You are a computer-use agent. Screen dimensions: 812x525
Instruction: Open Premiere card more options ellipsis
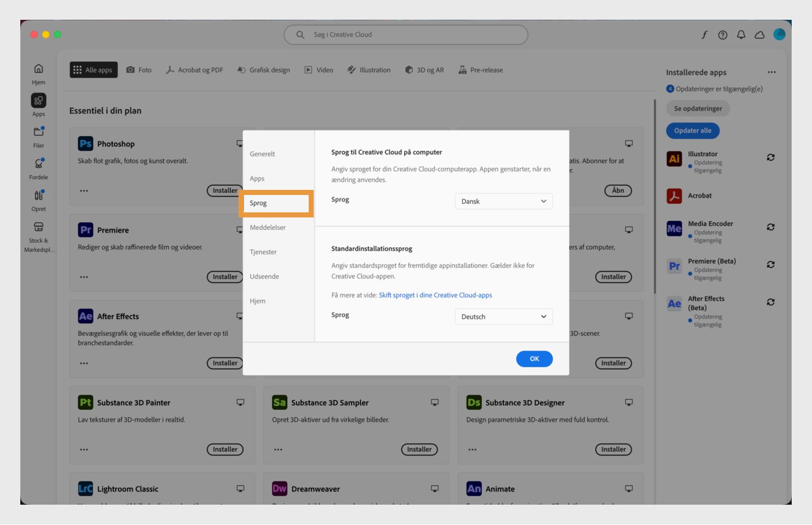[x=84, y=277]
